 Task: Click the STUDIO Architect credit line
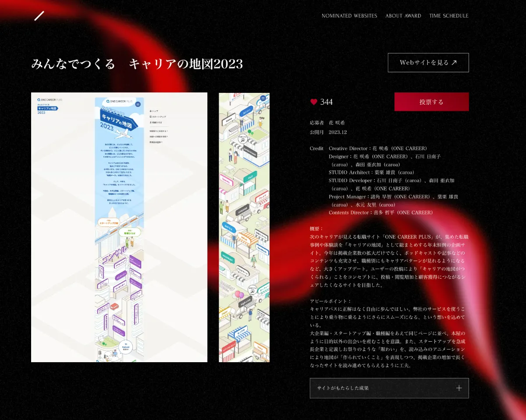click(x=372, y=172)
